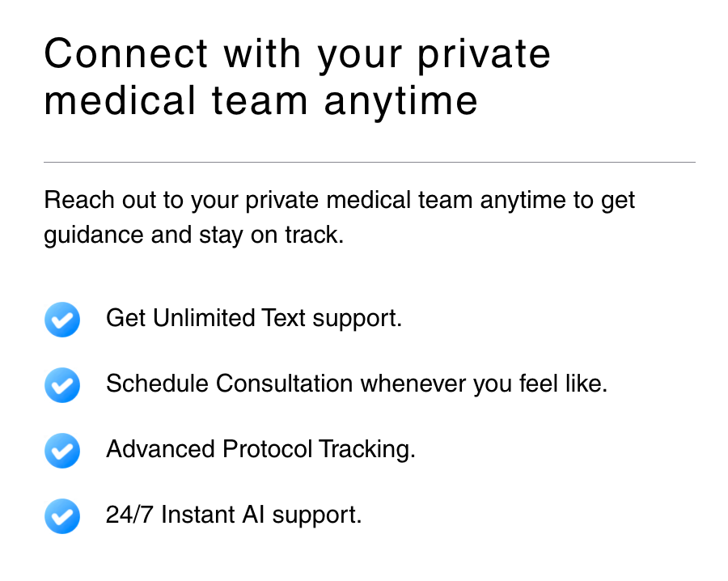The image size is (728, 581).
Task: Click the horizontal divider line under the heading
Action: (x=370, y=162)
